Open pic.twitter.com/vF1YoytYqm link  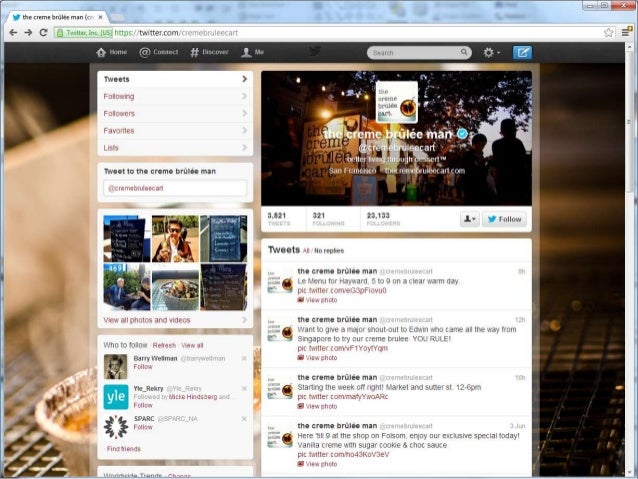click(343, 348)
